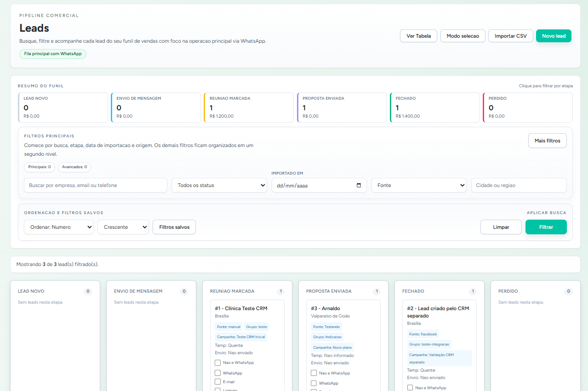Image resolution: width=588 pixels, height=391 pixels.
Task: Click the 'Grupo: Indicacao' tag
Action: pos(327,337)
